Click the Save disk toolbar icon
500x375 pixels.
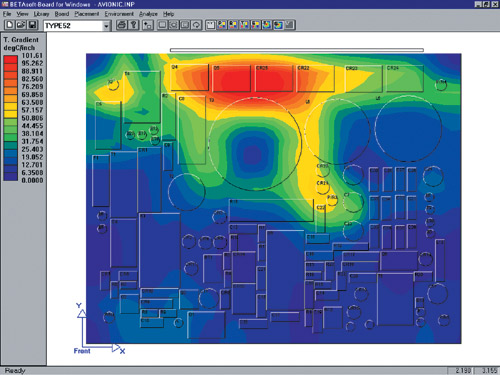click(x=32, y=25)
